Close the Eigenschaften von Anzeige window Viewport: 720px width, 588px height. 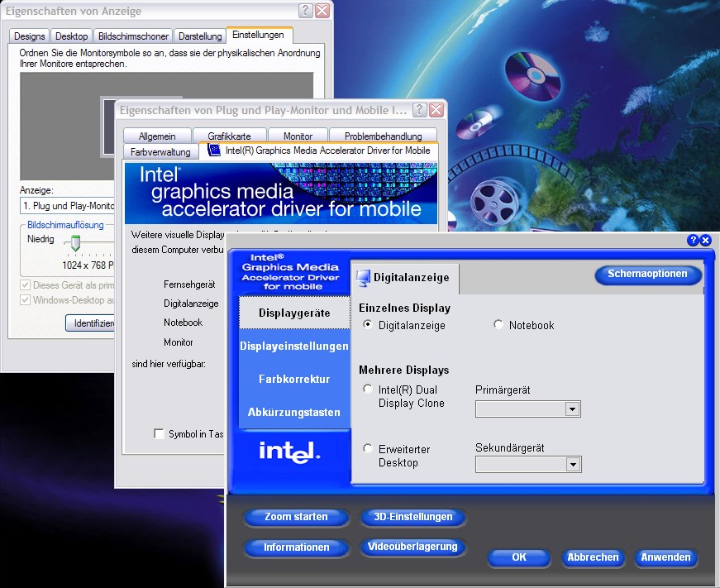click(322, 10)
